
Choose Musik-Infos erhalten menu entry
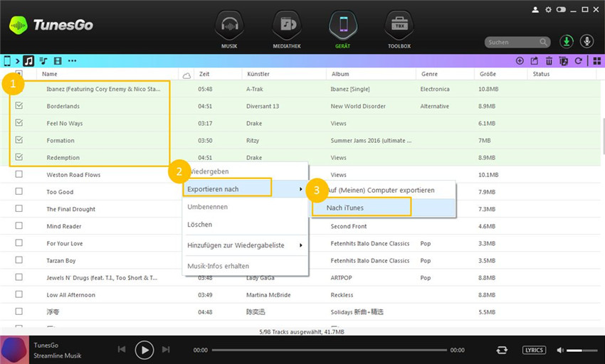pyautogui.click(x=246, y=266)
